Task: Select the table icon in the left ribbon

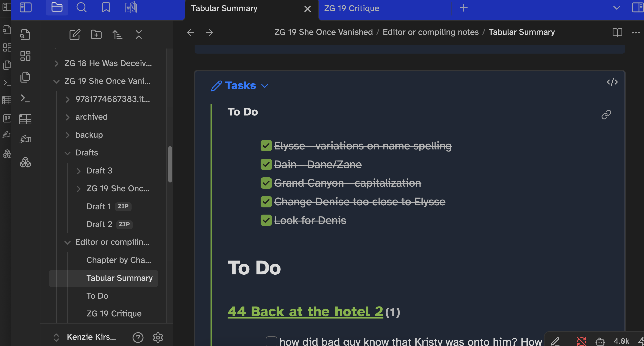Action: 25,119
